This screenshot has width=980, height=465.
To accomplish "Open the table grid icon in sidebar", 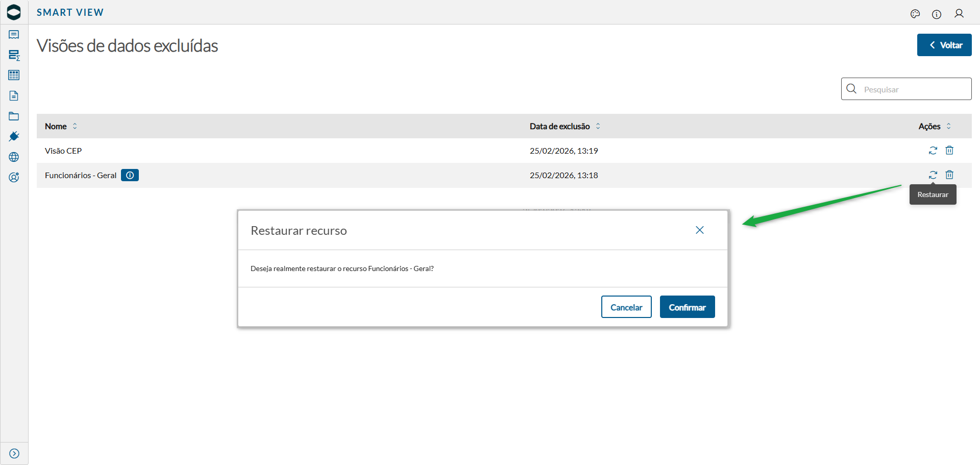I will [14, 75].
